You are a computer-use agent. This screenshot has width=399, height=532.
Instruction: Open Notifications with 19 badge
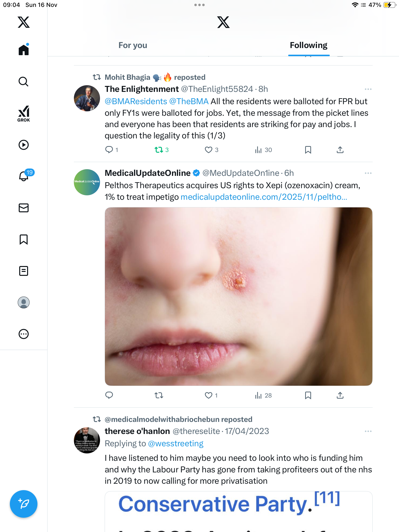click(x=24, y=176)
